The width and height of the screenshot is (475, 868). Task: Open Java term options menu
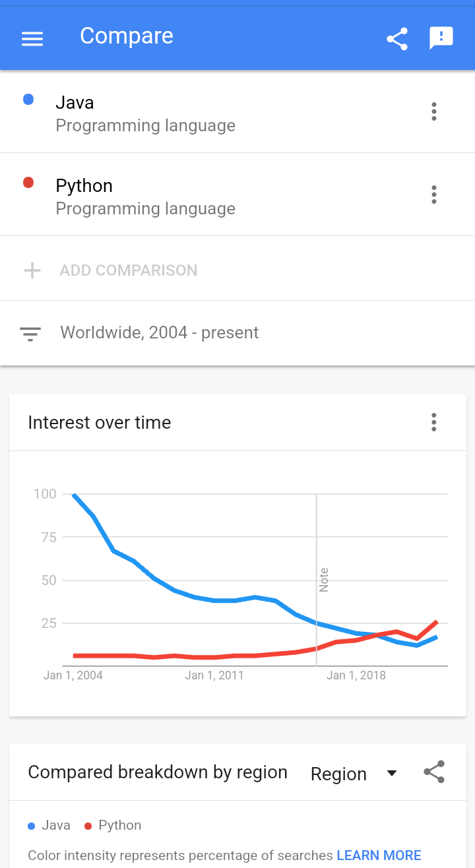point(433,111)
